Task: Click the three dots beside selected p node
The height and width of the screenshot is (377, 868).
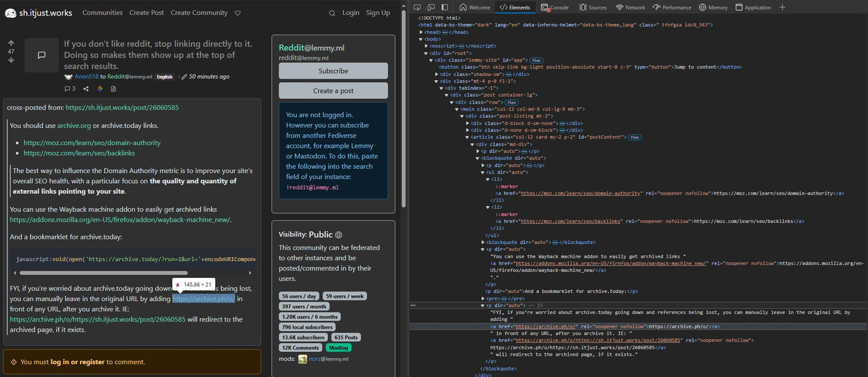Action: [413, 306]
